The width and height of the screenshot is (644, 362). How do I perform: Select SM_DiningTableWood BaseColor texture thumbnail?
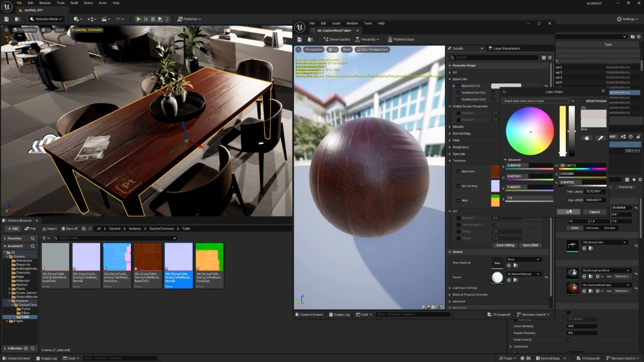[148, 257]
